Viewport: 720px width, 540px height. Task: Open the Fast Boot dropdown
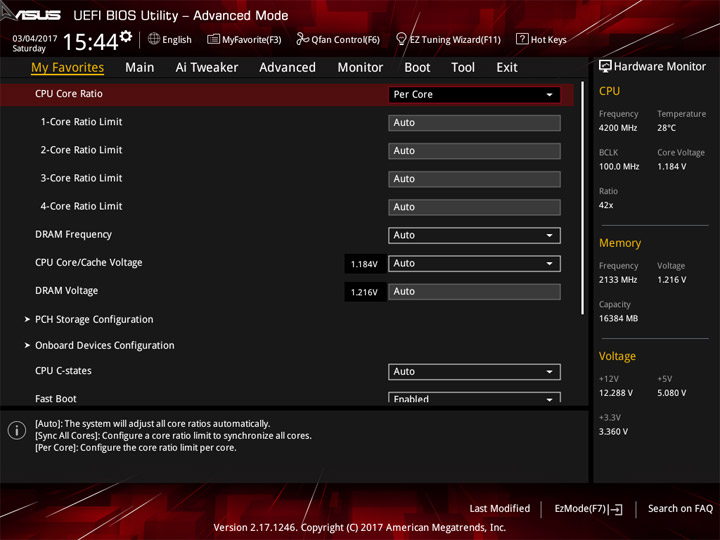click(x=474, y=398)
